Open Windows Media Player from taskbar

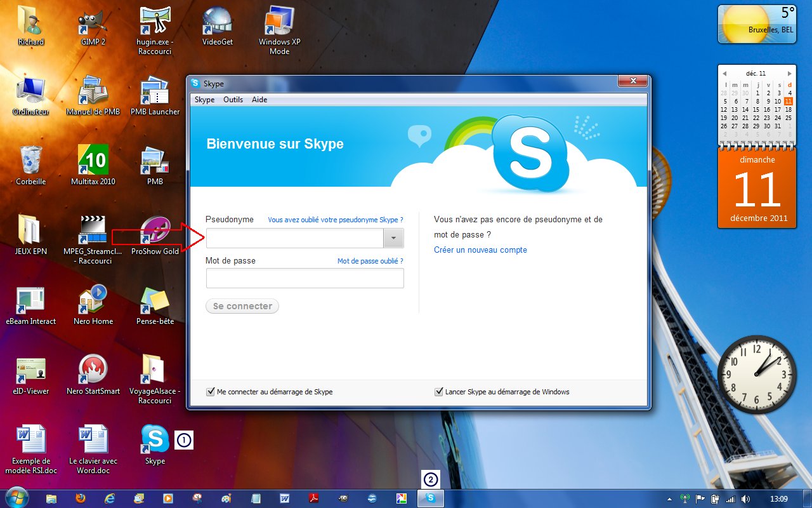coord(168,498)
